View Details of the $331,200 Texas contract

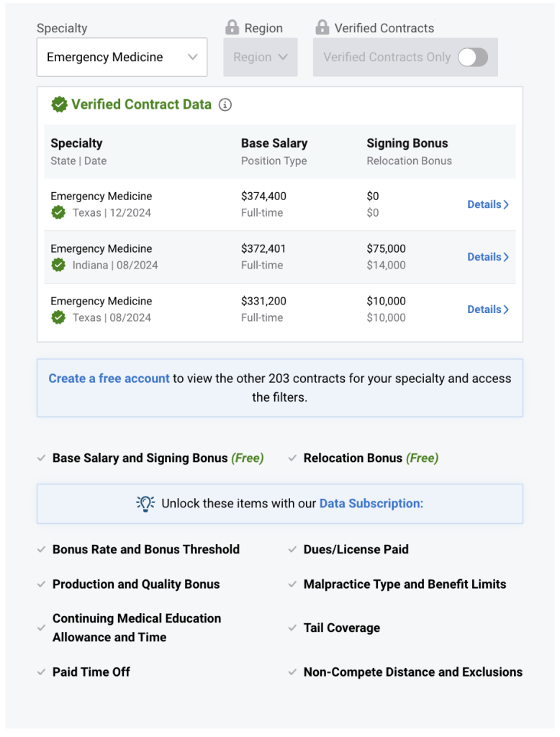click(488, 309)
